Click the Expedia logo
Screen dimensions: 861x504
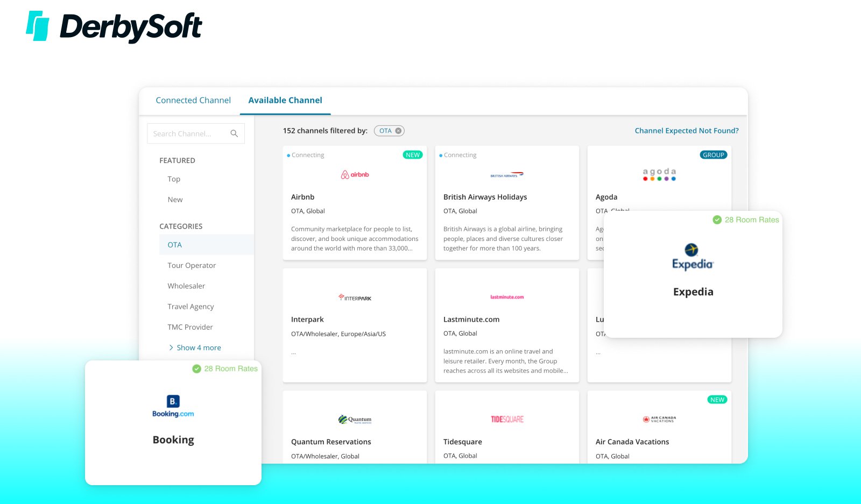pos(693,257)
